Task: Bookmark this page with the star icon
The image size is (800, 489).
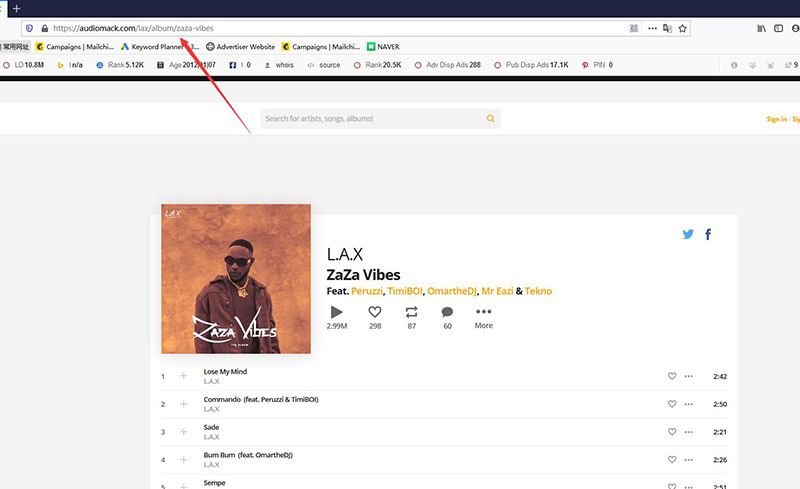Action: pyautogui.click(x=683, y=29)
